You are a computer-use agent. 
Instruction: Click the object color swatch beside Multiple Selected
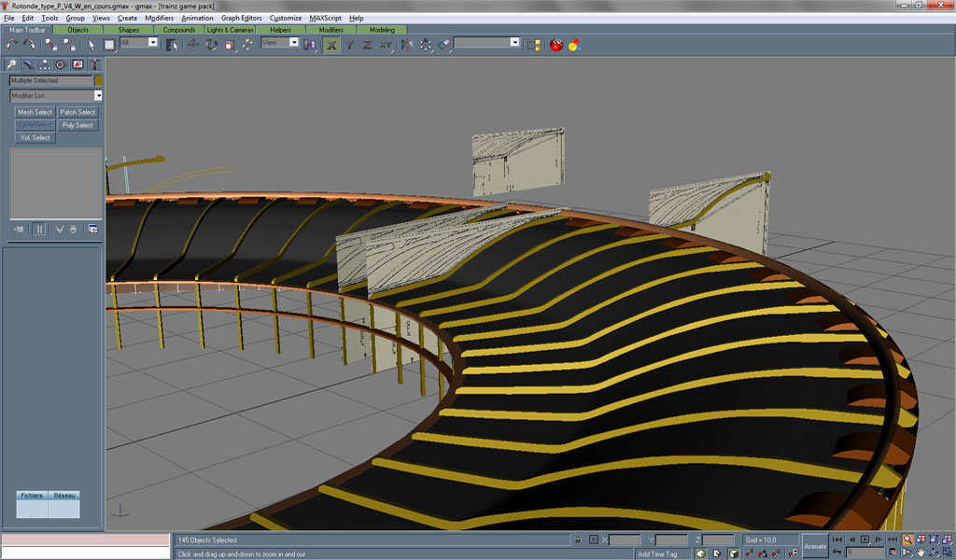tap(98, 80)
